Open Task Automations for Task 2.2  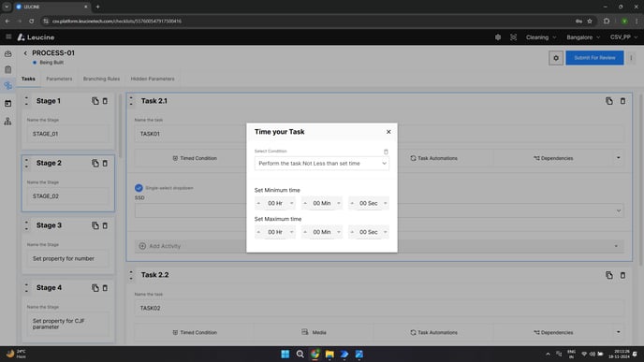(433, 332)
